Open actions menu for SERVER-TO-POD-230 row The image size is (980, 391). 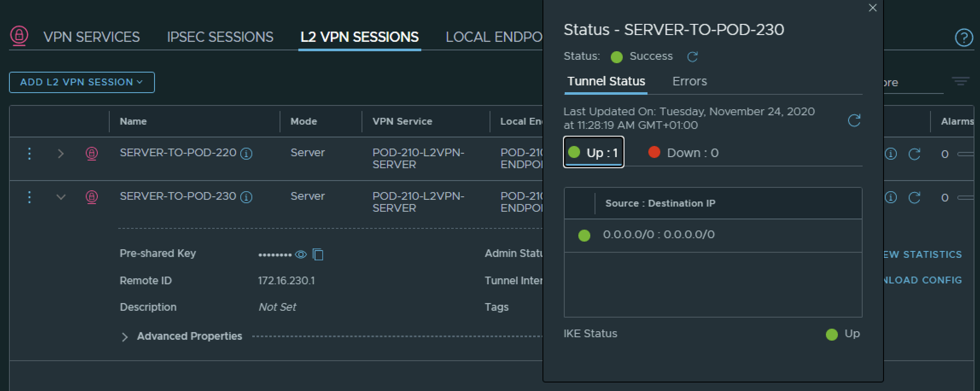click(x=29, y=197)
